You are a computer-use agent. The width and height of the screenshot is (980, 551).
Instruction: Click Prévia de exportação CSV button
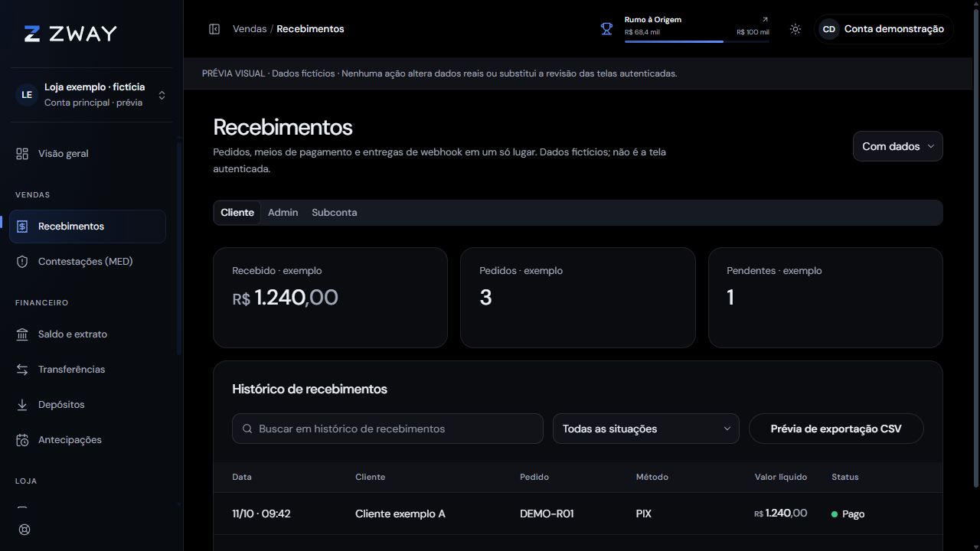tap(836, 429)
